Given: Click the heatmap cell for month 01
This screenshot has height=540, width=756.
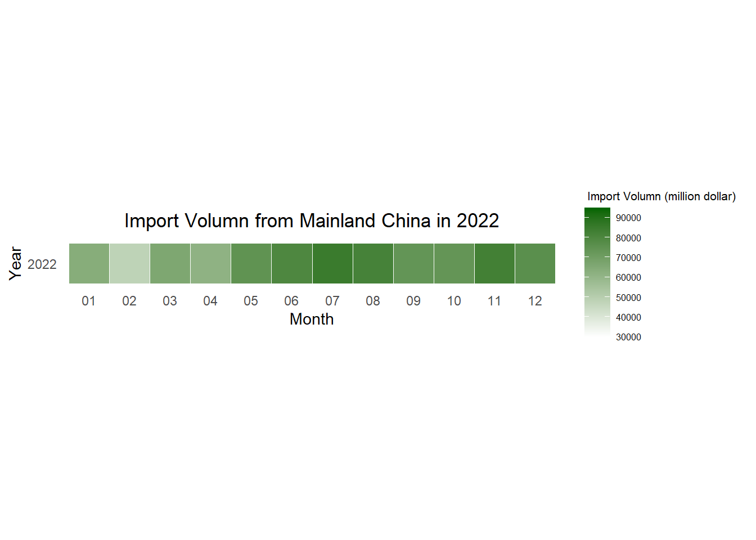Looking at the screenshot, I should (x=89, y=263).
